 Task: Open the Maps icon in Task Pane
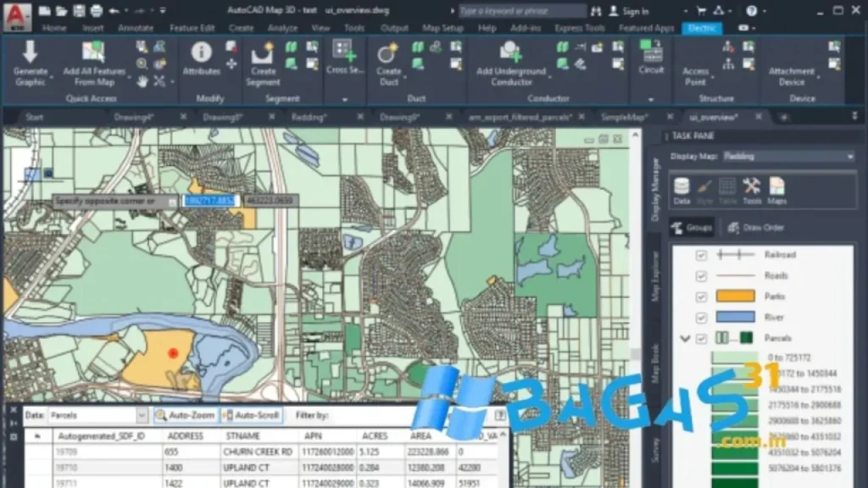click(x=776, y=191)
